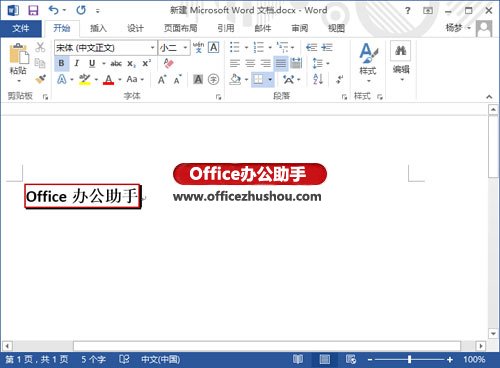
Task: Switch to 设计 Design tab
Action: (135, 28)
